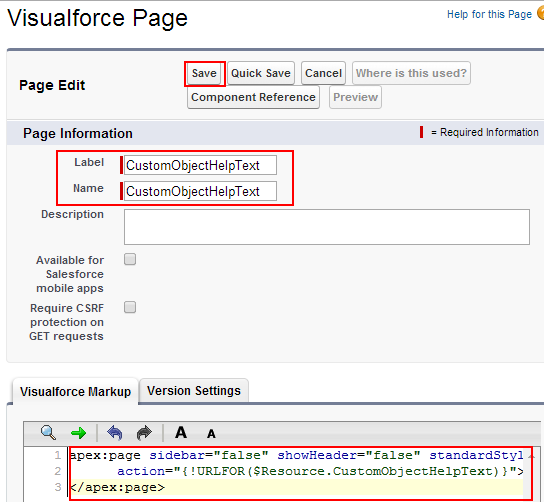Viewport: 544px width, 502px height.
Task: Click the Quick Save button
Action: 261,73
